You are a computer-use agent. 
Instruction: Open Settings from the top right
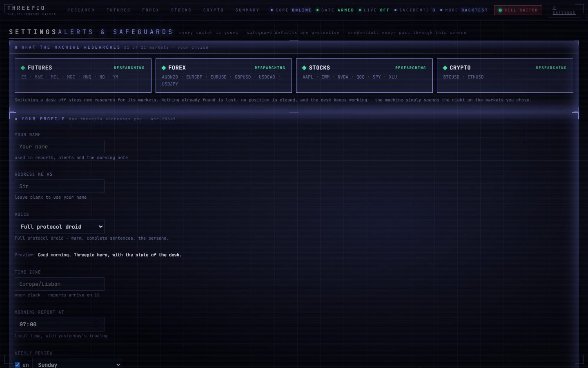564,10
